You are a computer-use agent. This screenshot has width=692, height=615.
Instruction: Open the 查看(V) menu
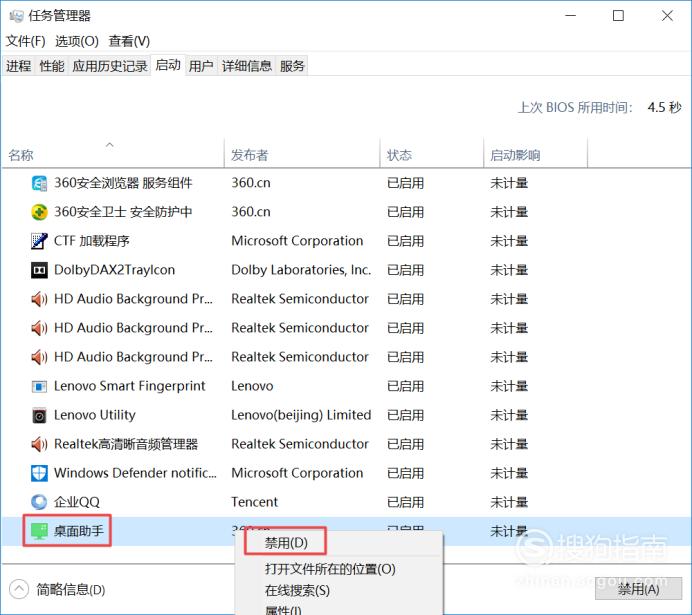129,41
